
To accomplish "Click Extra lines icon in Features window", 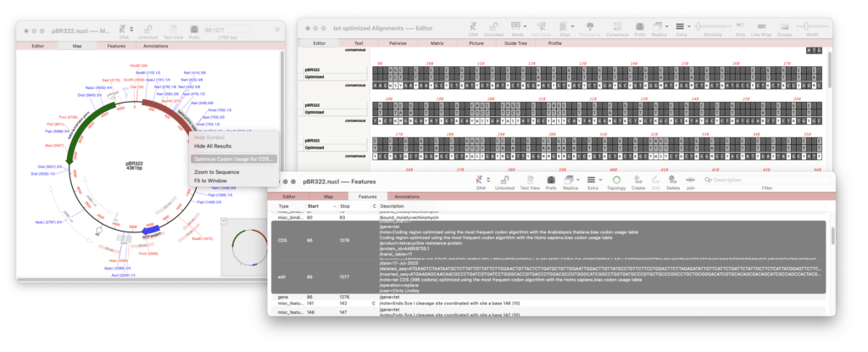I will coord(591,180).
